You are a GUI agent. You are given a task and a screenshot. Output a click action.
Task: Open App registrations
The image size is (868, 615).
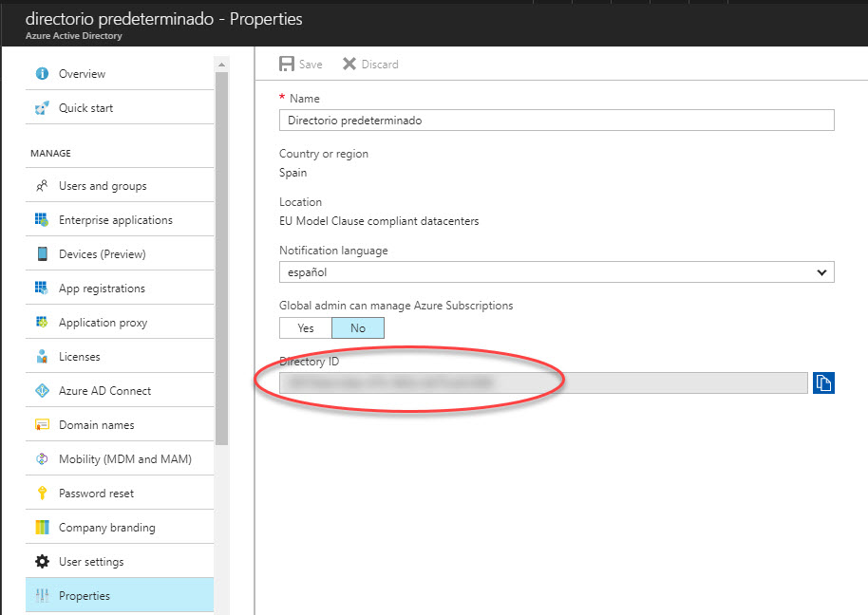[x=120, y=289]
